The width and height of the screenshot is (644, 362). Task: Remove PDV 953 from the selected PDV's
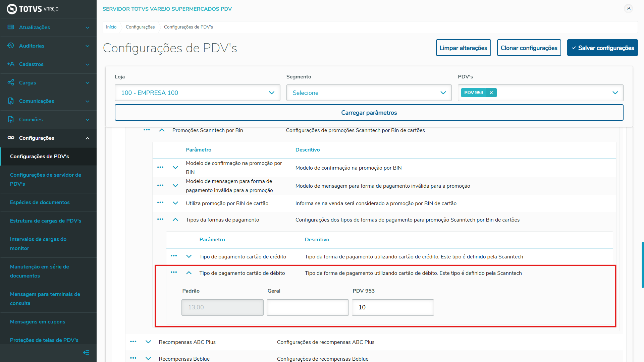coord(491,93)
